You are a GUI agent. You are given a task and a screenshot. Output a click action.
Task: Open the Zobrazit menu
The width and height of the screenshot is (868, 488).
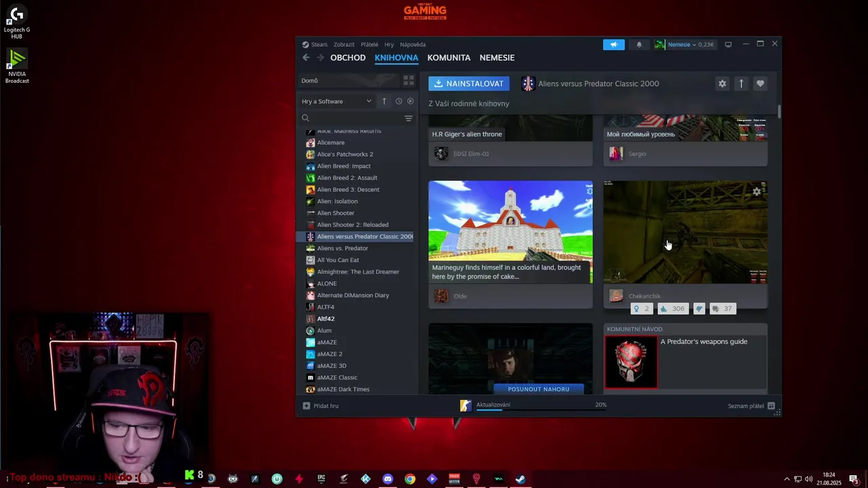click(344, 45)
